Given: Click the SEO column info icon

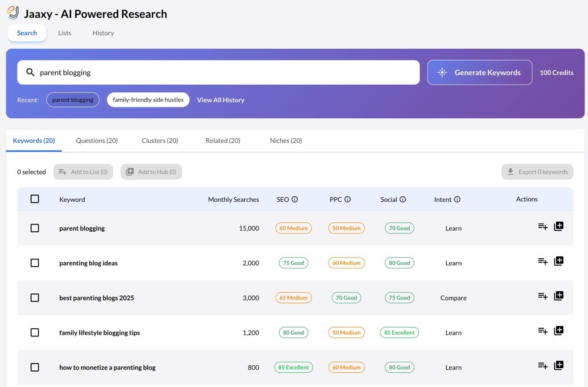Looking at the screenshot, I should 296,199.
